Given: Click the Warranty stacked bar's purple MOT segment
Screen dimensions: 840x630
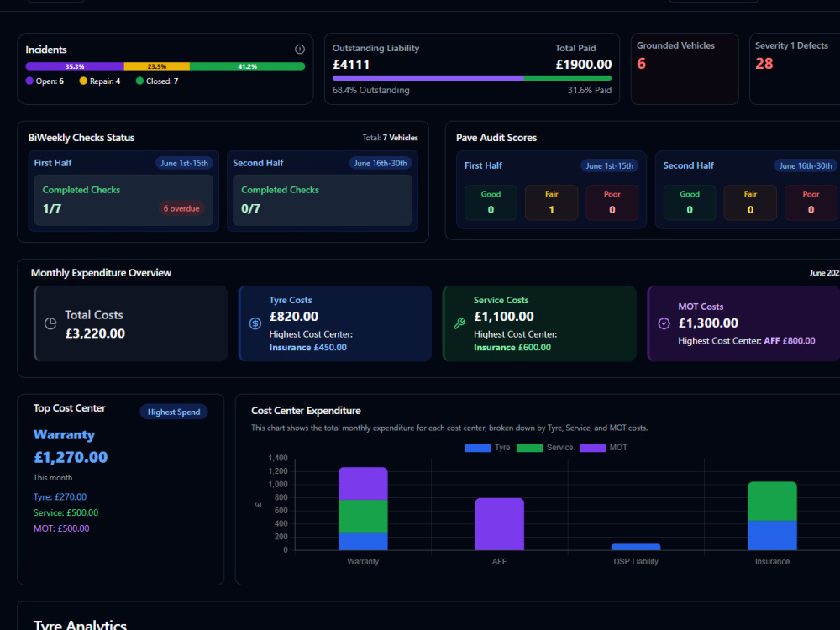Looking at the screenshot, I should click(x=363, y=484).
